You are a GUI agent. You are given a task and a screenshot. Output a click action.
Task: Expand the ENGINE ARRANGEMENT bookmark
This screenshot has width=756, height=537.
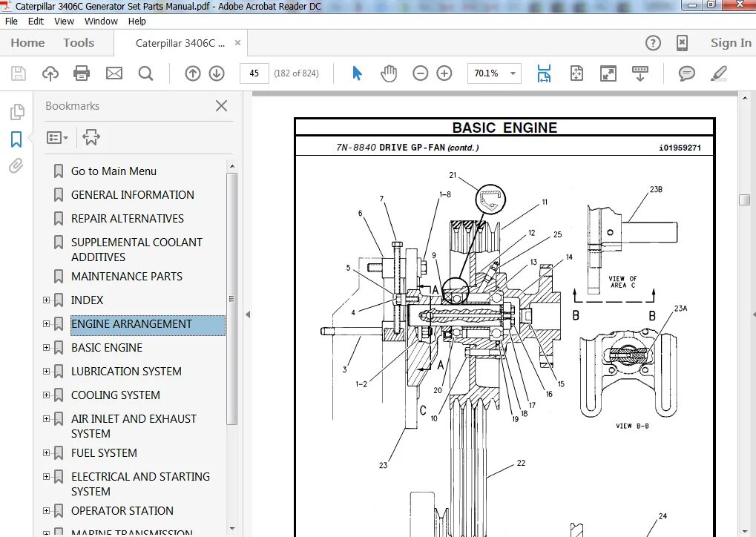point(46,323)
